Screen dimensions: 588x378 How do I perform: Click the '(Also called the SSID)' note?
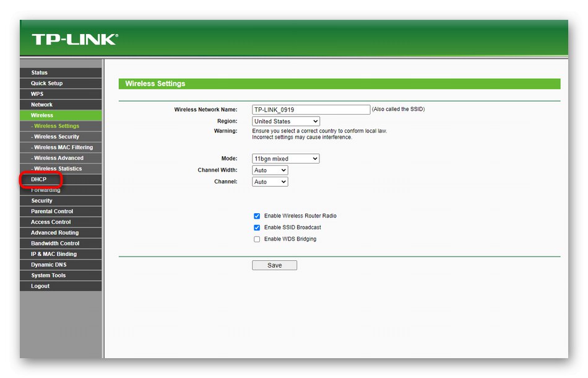click(398, 109)
